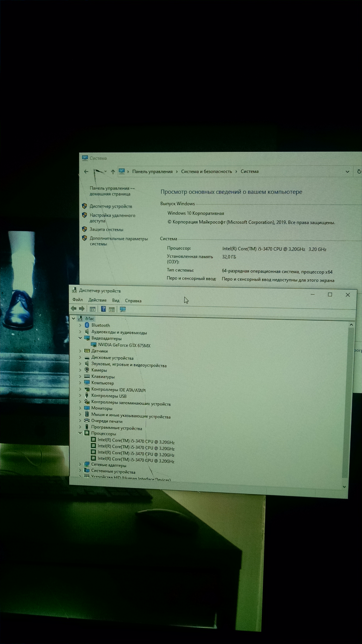Click the up arrow in System window navigation
Viewport: 362px width, 644px height.
click(x=113, y=172)
